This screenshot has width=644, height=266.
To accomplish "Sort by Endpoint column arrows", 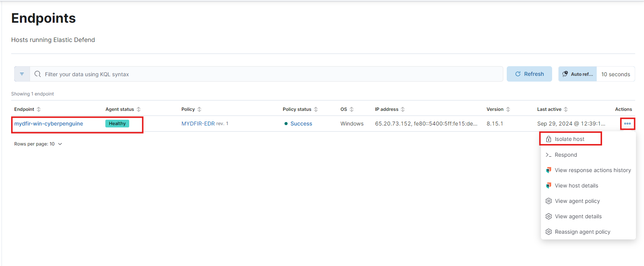I will pos(39,109).
